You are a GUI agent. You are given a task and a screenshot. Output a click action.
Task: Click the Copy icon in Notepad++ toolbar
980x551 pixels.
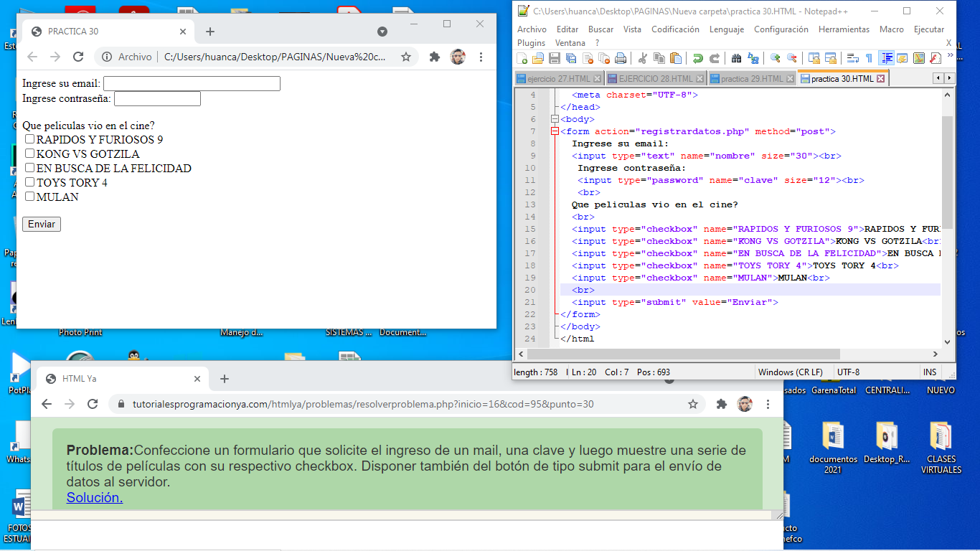tap(659, 58)
